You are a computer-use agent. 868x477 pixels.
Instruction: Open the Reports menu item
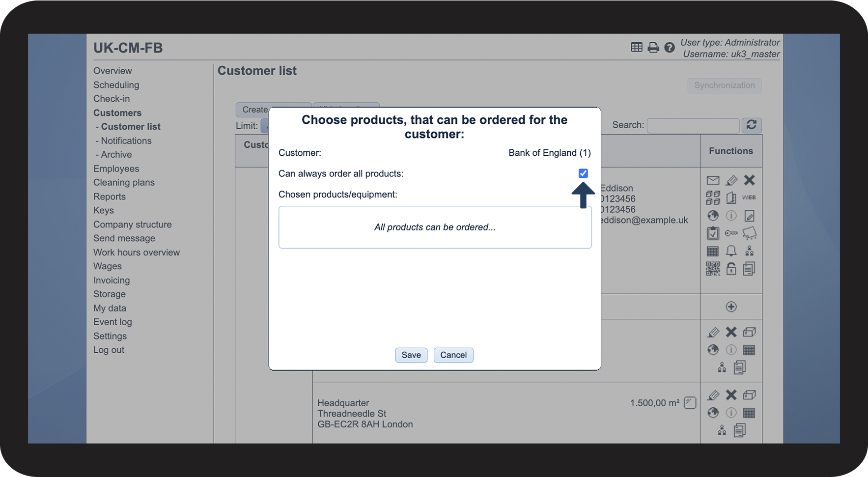click(x=110, y=196)
